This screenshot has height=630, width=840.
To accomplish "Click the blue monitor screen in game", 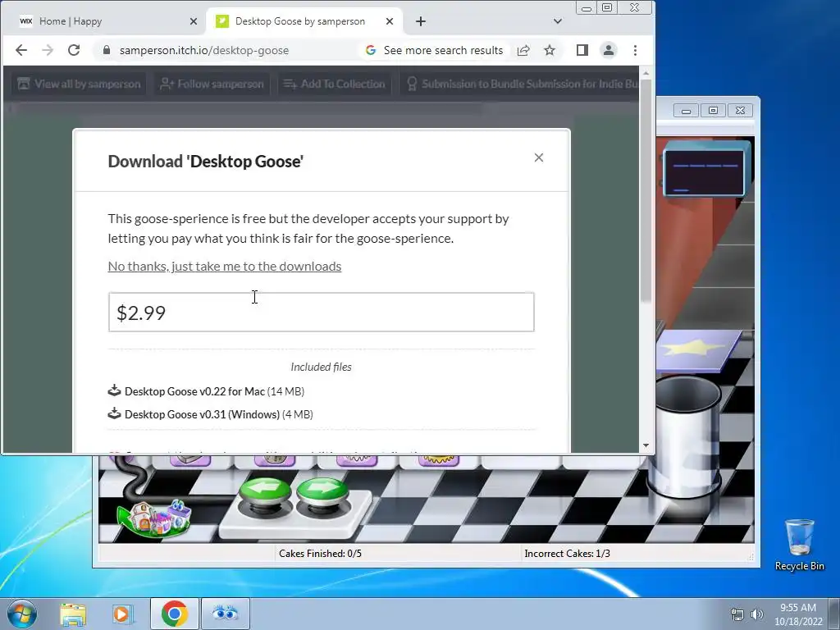I will click(x=705, y=171).
